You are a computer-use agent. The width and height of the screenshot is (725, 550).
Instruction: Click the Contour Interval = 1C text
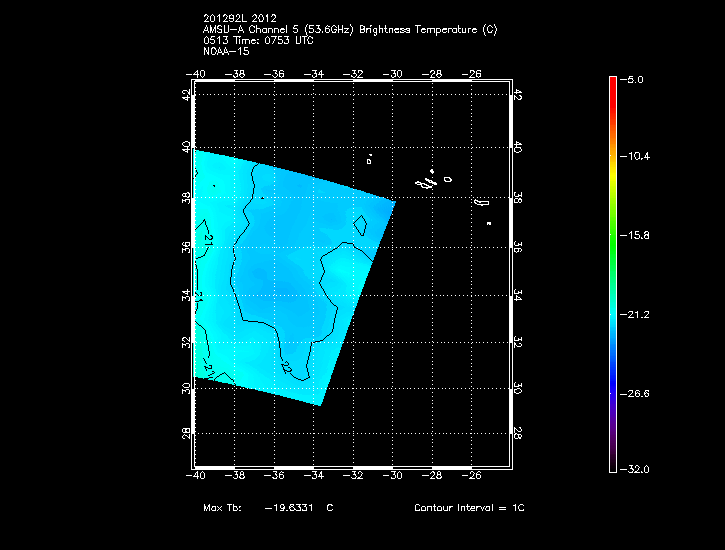469,508
